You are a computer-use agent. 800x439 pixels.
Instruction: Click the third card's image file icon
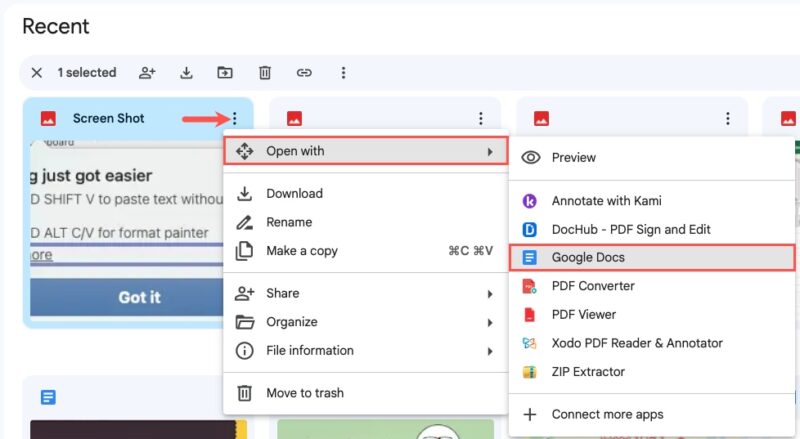(541, 118)
